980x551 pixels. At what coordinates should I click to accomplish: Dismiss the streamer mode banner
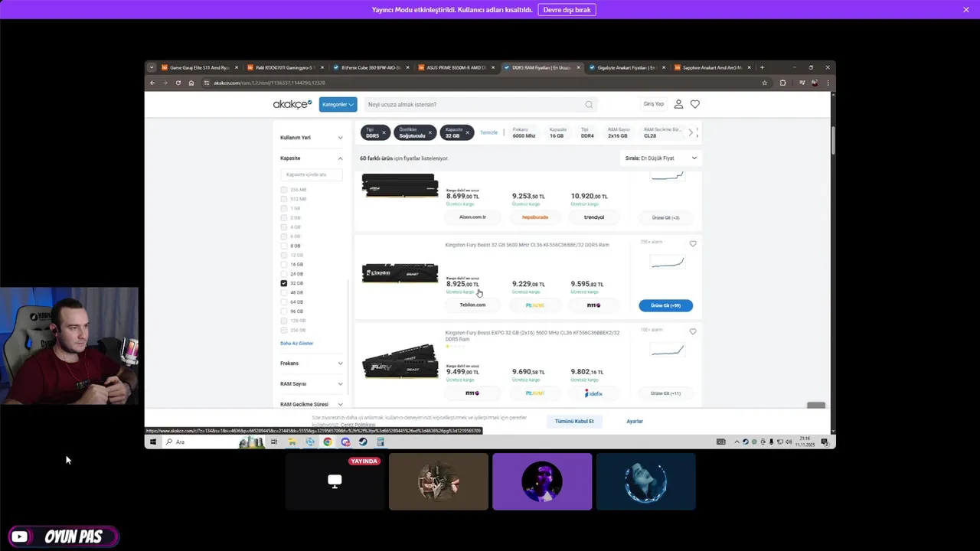coord(966,9)
